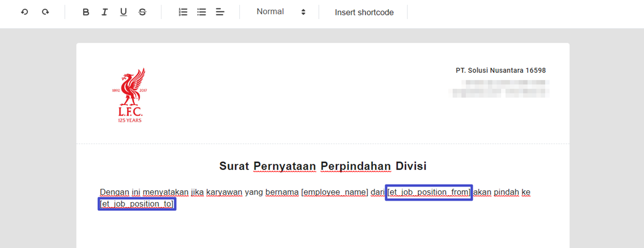Click the [et_job_position_to] shortcode
The width and height of the screenshot is (644, 248).
137,204
